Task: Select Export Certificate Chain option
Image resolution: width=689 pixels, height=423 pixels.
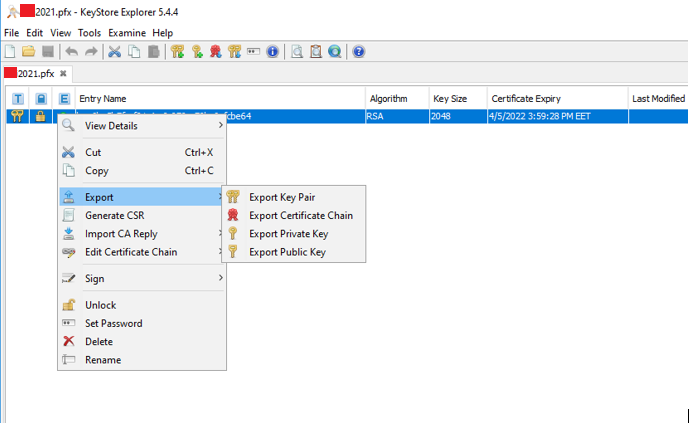Action: click(x=300, y=215)
